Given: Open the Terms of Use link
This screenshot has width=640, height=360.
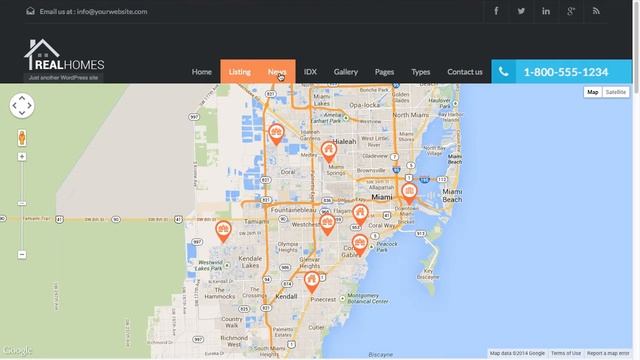Looking at the screenshot, I should (x=566, y=353).
